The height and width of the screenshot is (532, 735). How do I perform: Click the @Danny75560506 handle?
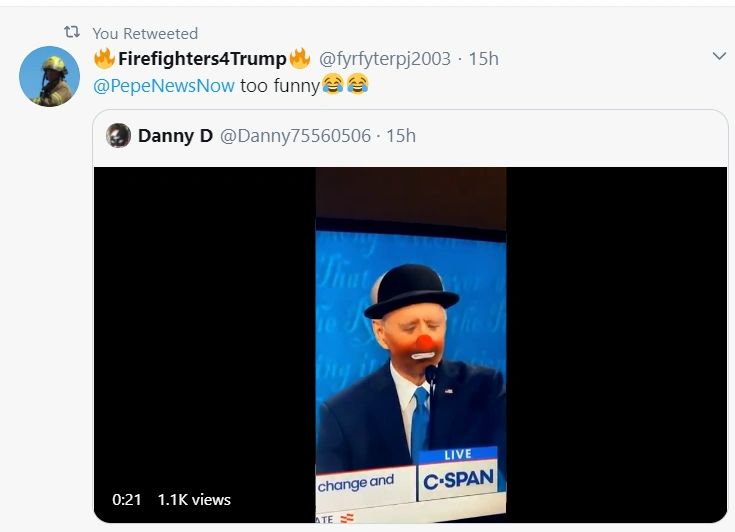click(x=295, y=136)
